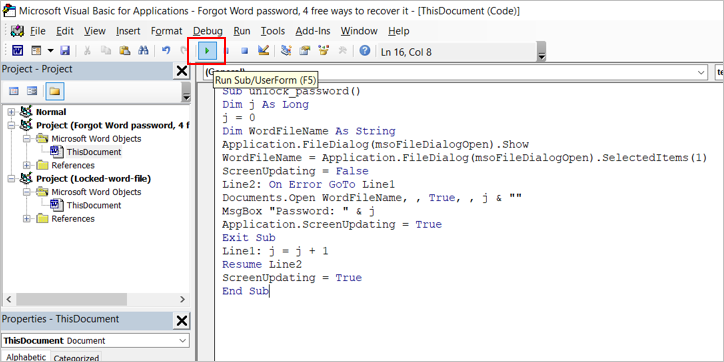Open the Debug menu
Viewport: 724px width, 362px height.
pyautogui.click(x=208, y=31)
